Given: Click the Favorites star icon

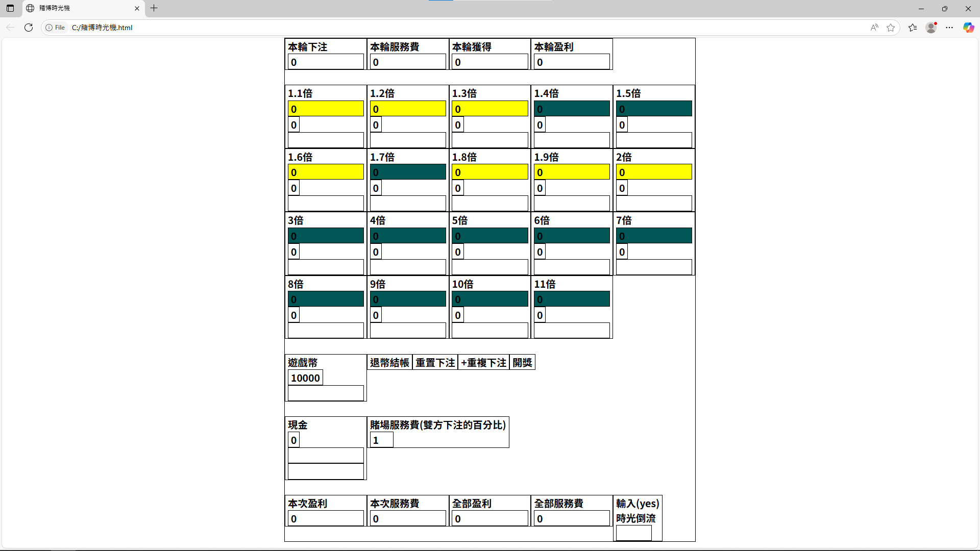Looking at the screenshot, I should pos(891,28).
